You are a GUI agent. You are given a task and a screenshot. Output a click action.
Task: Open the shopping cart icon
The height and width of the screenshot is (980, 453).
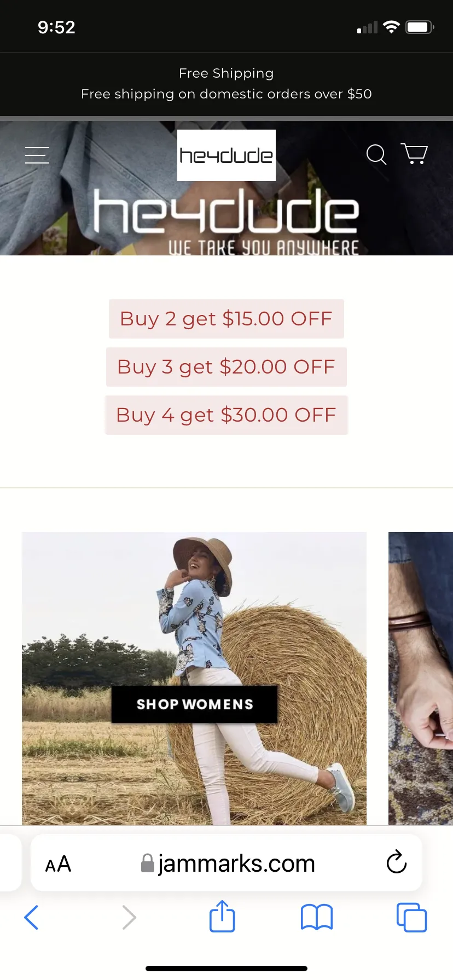pyautogui.click(x=414, y=154)
